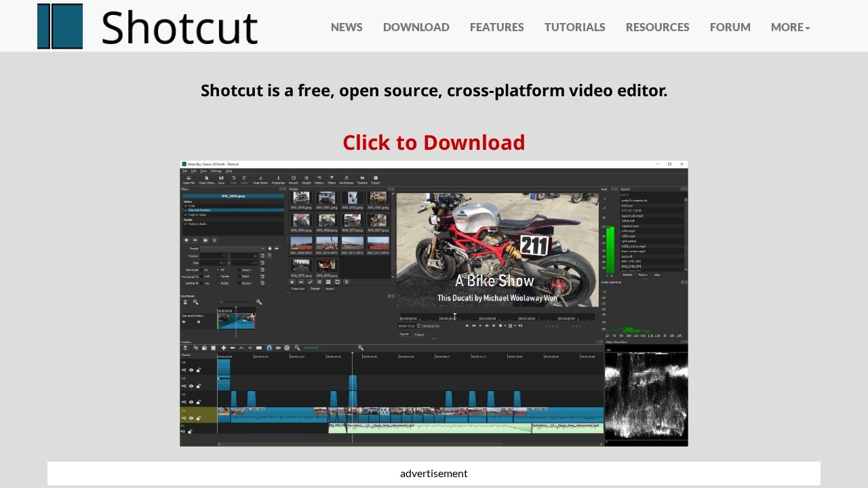868x488 pixels.
Task: Open the Timeline panel icon
Action: (x=361, y=178)
